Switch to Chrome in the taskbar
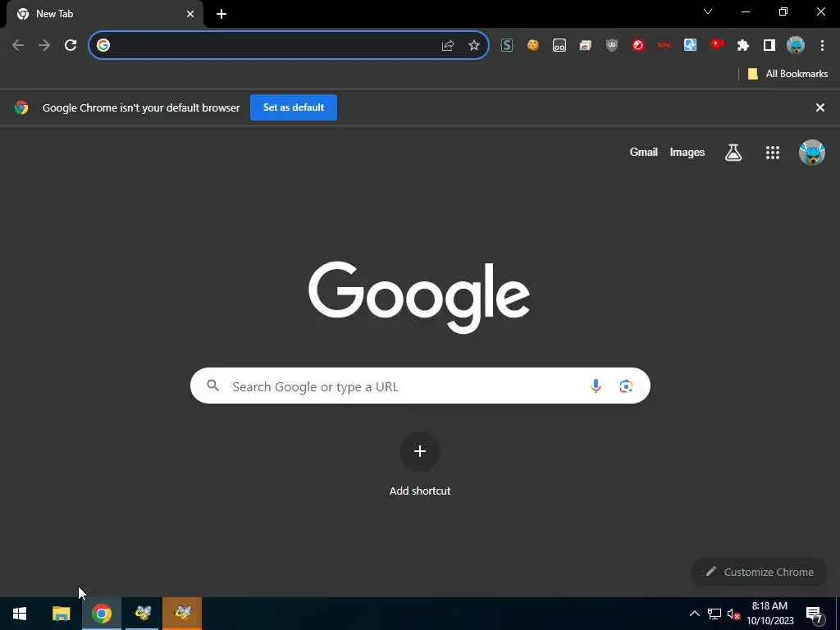This screenshot has height=630, width=840. click(101, 614)
